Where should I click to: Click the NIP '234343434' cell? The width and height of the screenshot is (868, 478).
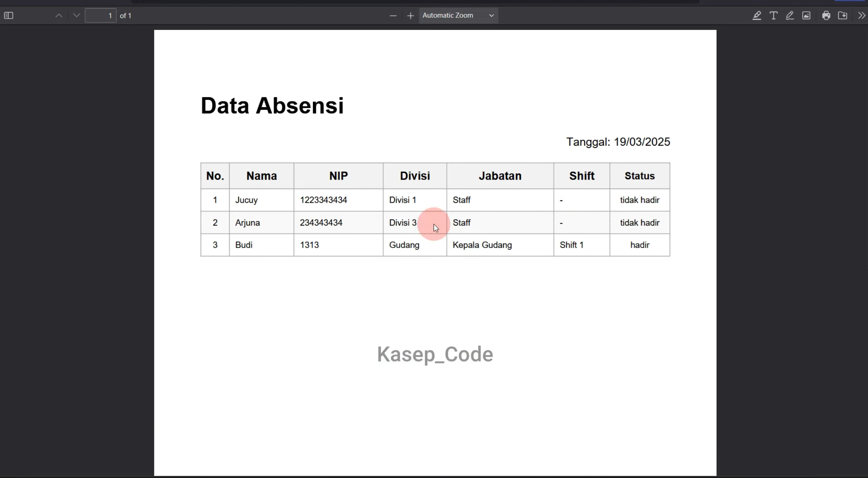[338, 223]
